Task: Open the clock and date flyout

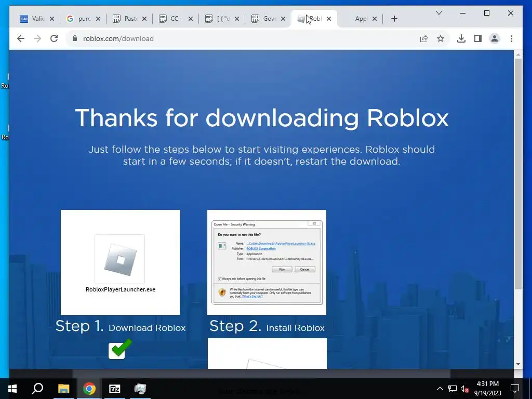Action: 487,389
